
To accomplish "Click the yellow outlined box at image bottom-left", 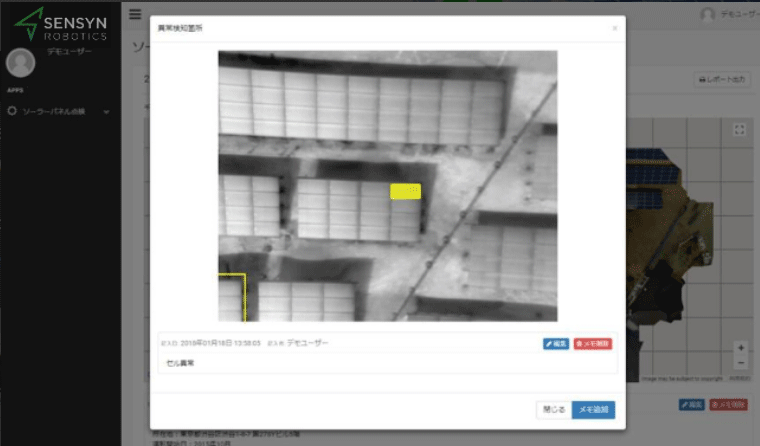I will (x=232, y=297).
